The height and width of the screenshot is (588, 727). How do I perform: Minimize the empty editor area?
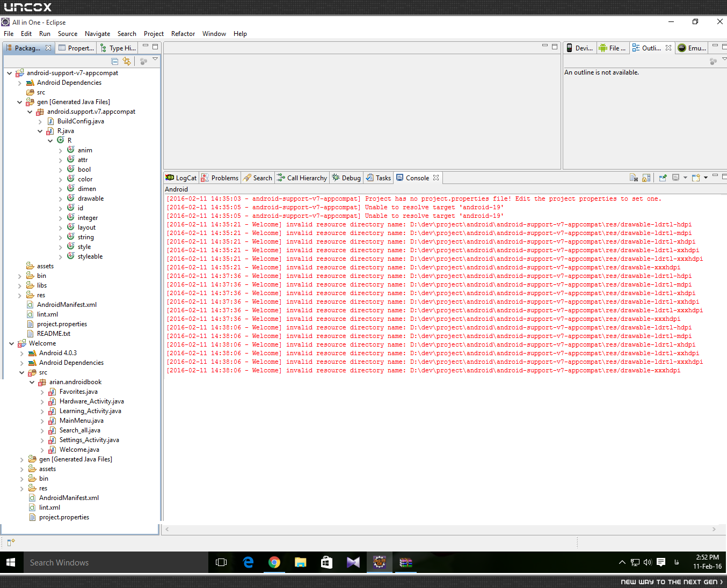(x=545, y=46)
